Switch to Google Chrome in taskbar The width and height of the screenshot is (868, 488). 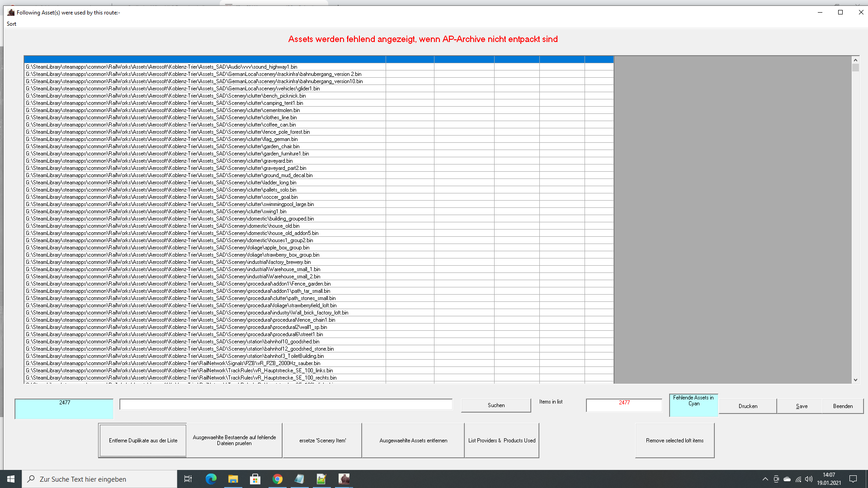pos(278,479)
